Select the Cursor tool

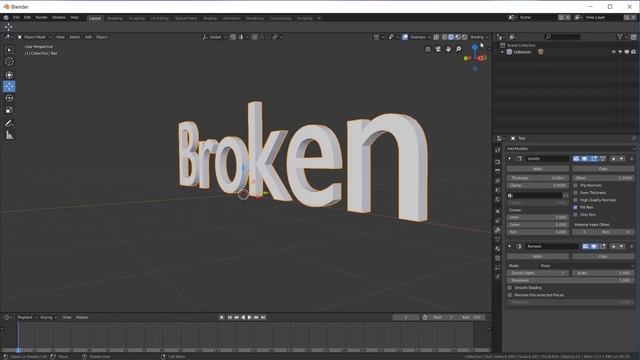(x=9, y=62)
